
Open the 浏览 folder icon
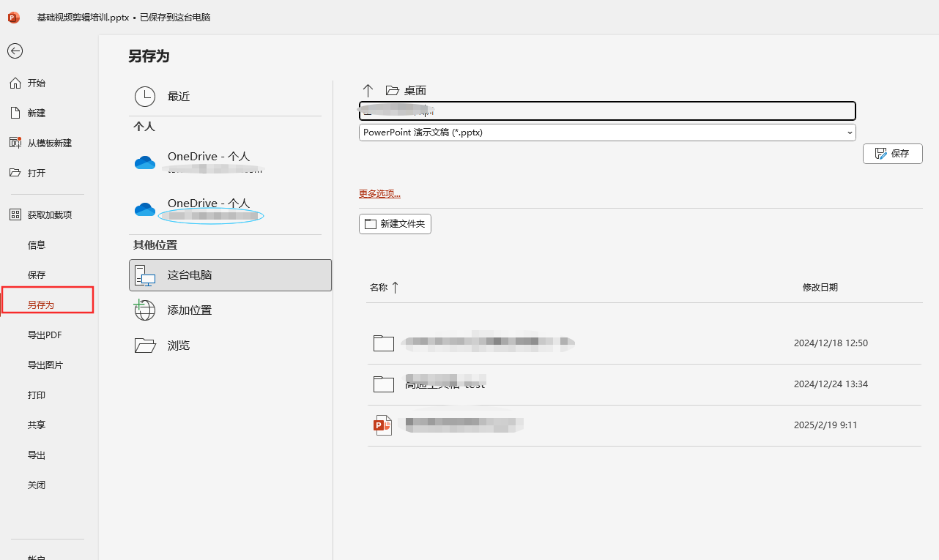(145, 346)
